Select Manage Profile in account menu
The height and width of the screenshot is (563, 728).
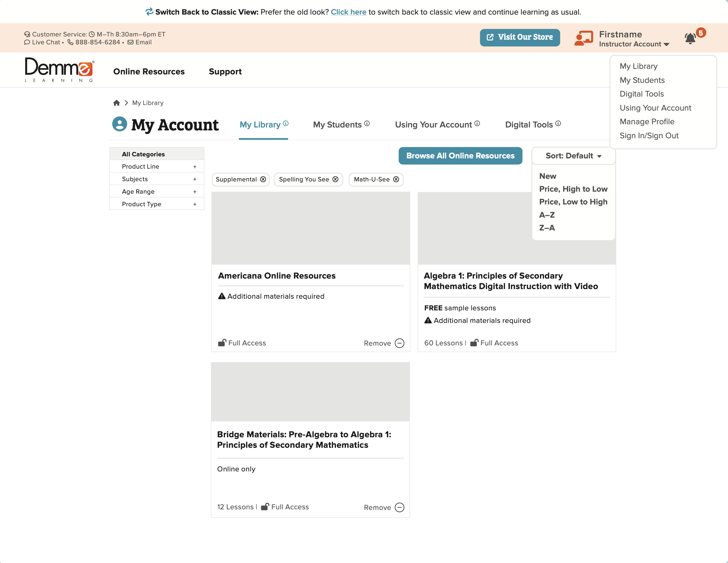tap(647, 122)
